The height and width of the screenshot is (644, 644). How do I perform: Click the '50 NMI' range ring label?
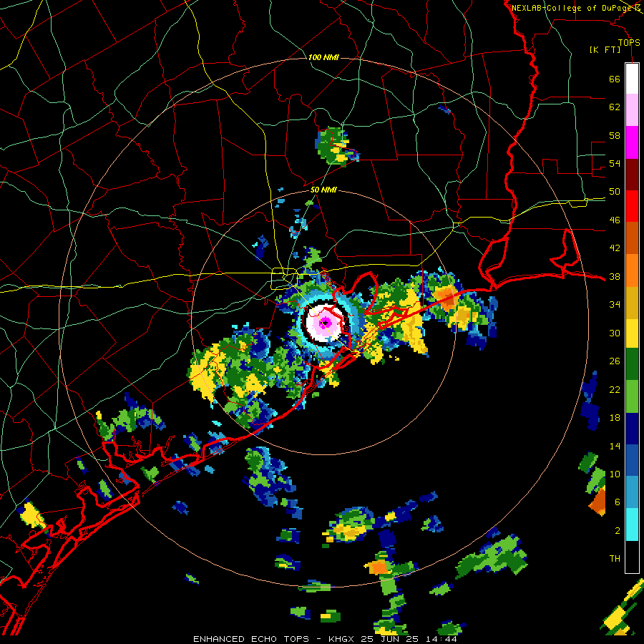tap(323, 190)
